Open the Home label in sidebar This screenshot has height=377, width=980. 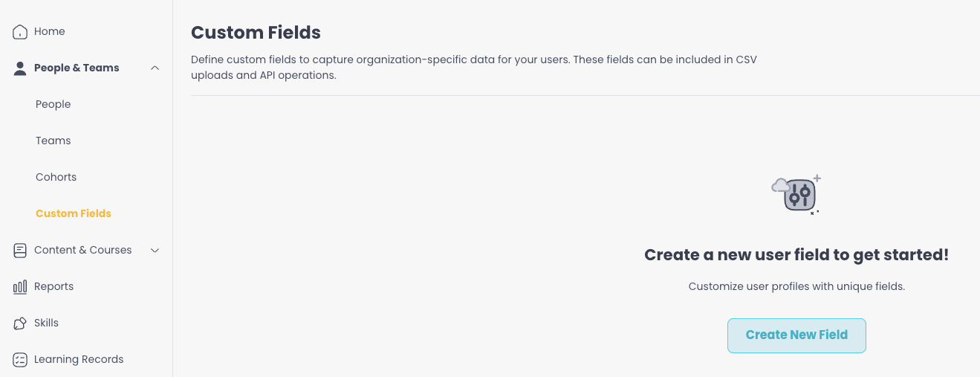point(50,32)
